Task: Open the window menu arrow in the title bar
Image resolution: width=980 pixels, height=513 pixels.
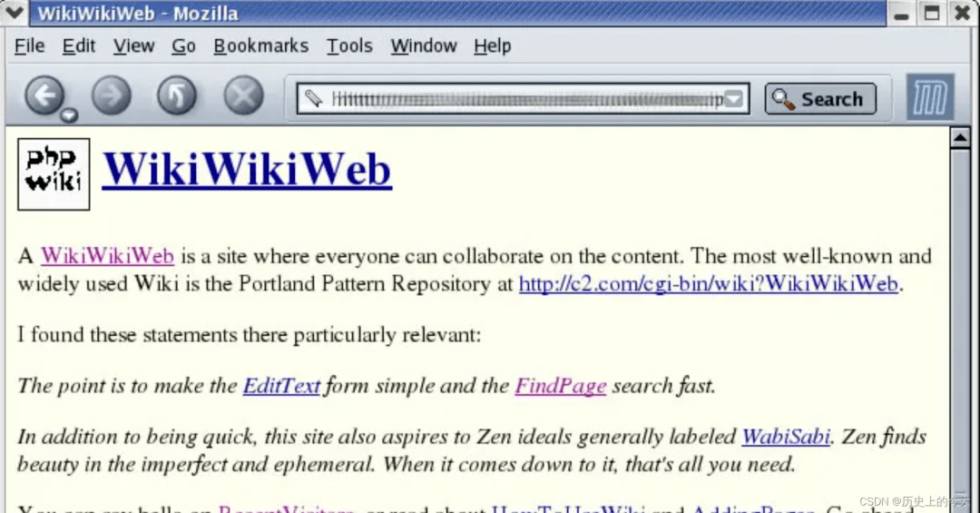Action: coord(14,13)
